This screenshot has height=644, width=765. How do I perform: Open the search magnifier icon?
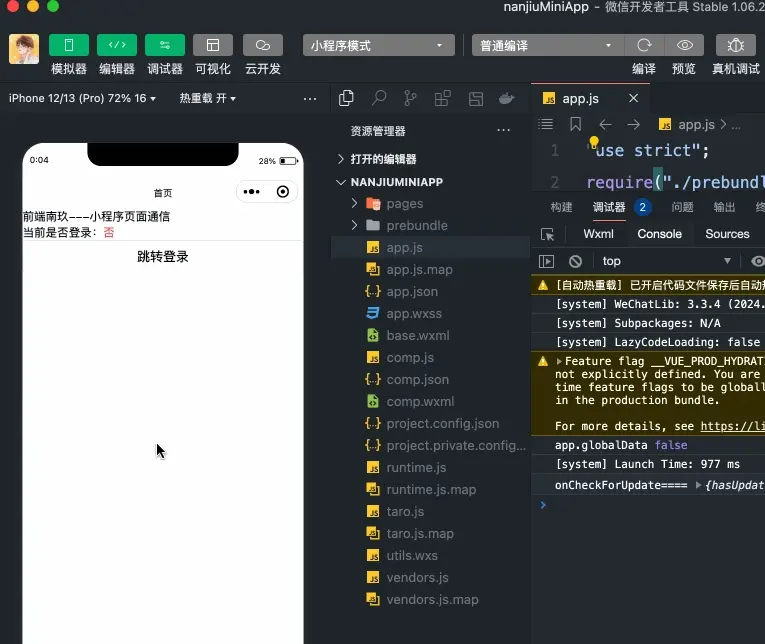coord(379,99)
